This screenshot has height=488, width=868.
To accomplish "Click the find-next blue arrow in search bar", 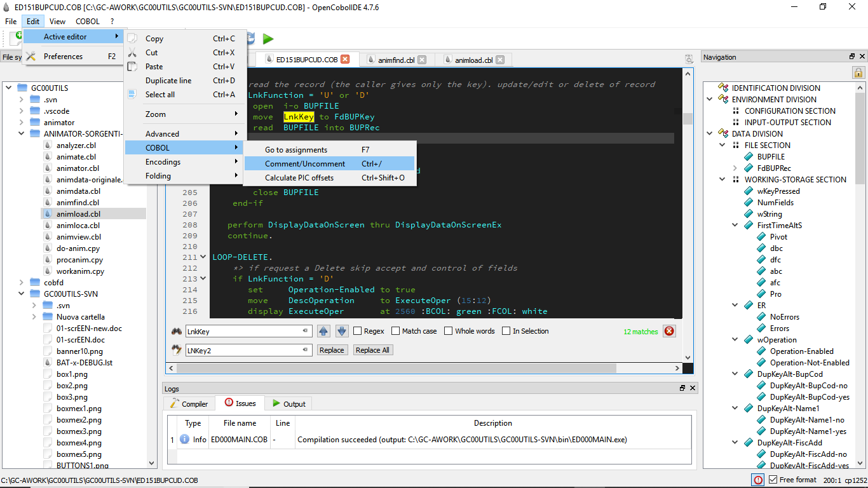I will (341, 330).
